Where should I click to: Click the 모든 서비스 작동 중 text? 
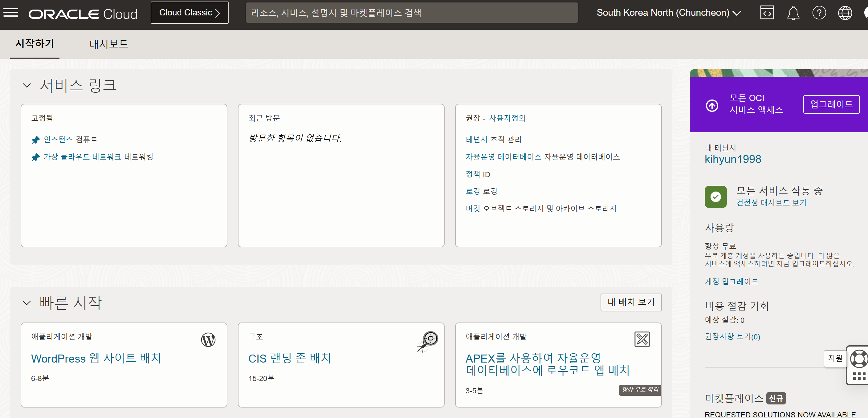[x=779, y=191]
